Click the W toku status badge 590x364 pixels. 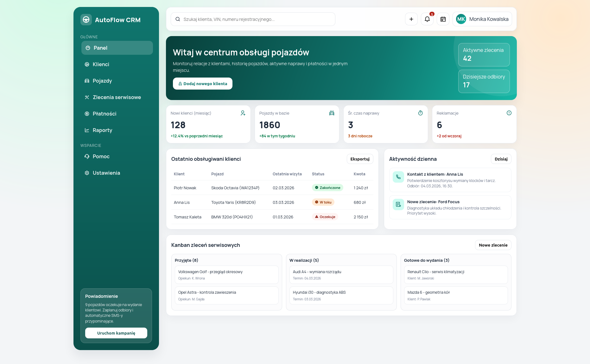click(x=323, y=202)
